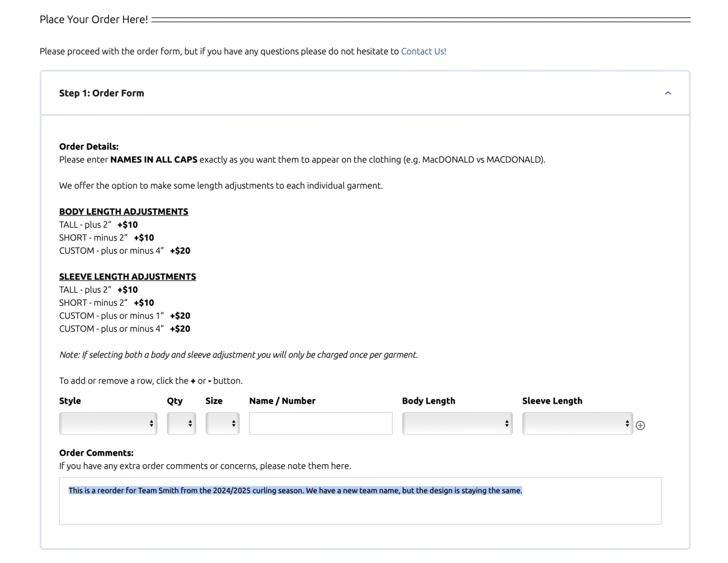Click the NAMES IN ALL CAPS text
Image resolution: width=728 pixels, height=563 pixels.
click(x=154, y=160)
